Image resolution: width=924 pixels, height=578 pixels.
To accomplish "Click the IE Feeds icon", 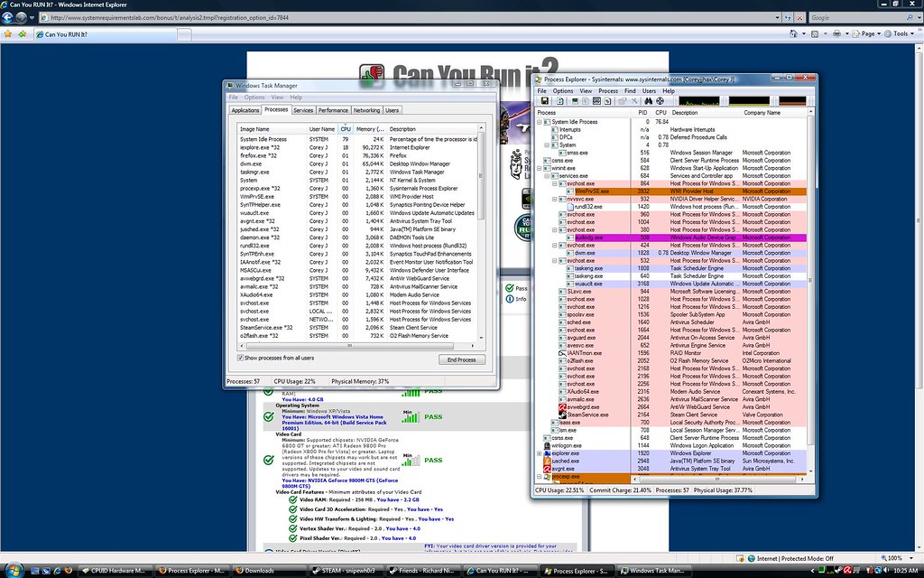I will (x=815, y=34).
